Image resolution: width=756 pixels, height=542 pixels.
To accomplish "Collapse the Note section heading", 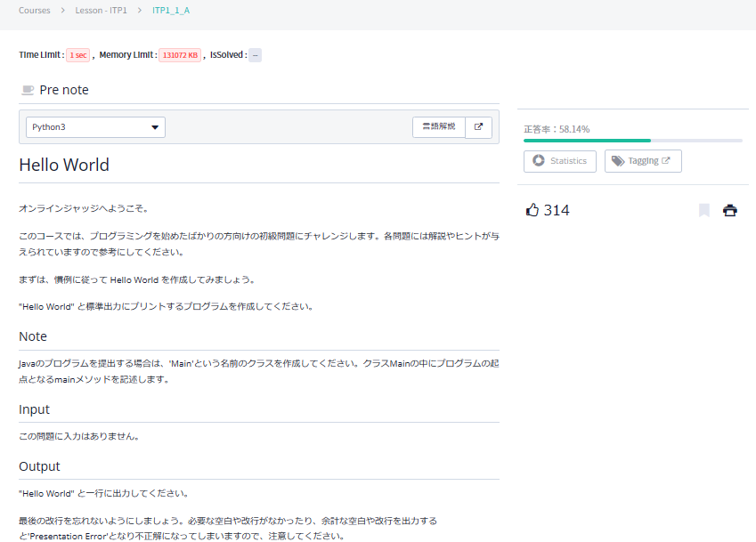I will tap(33, 336).
